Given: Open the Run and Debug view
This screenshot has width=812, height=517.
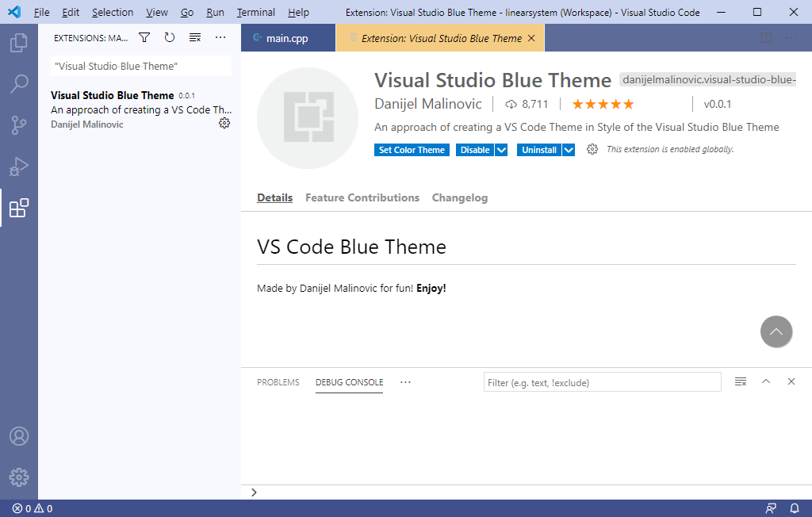Looking at the screenshot, I should (x=19, y=167).
